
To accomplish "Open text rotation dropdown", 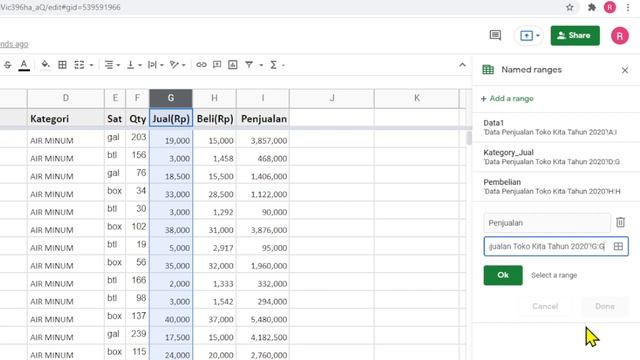I will coord(178,65).
